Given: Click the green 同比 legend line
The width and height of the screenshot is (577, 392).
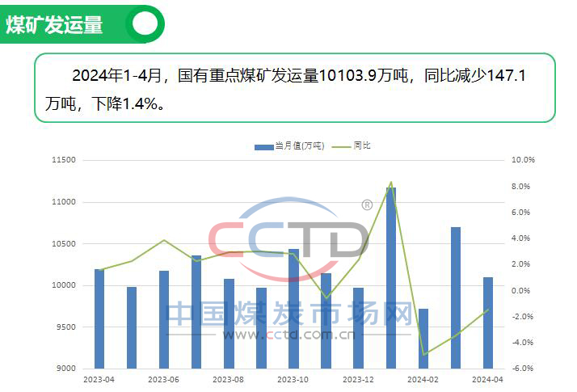Looking at the screenshot, I should 341,147.
